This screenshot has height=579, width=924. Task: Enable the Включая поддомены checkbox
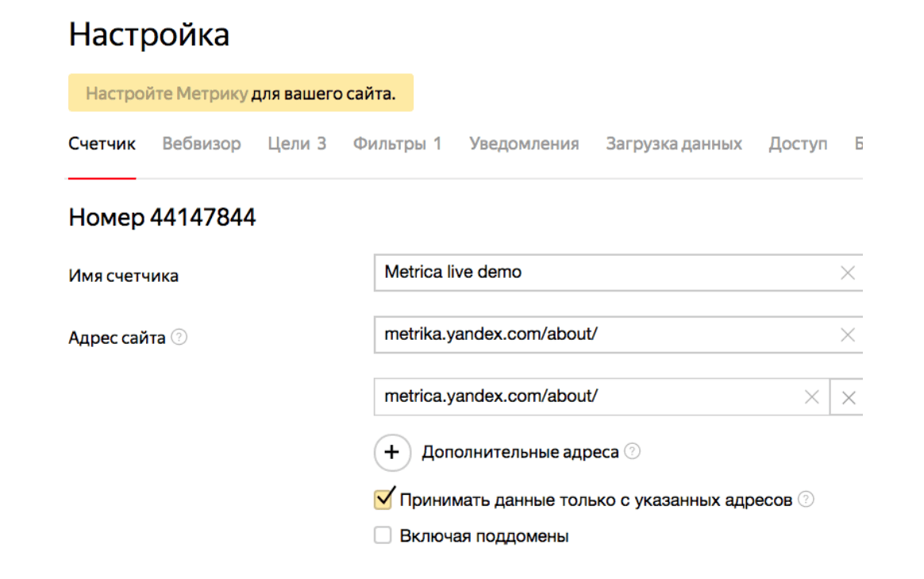click(383, 536)
